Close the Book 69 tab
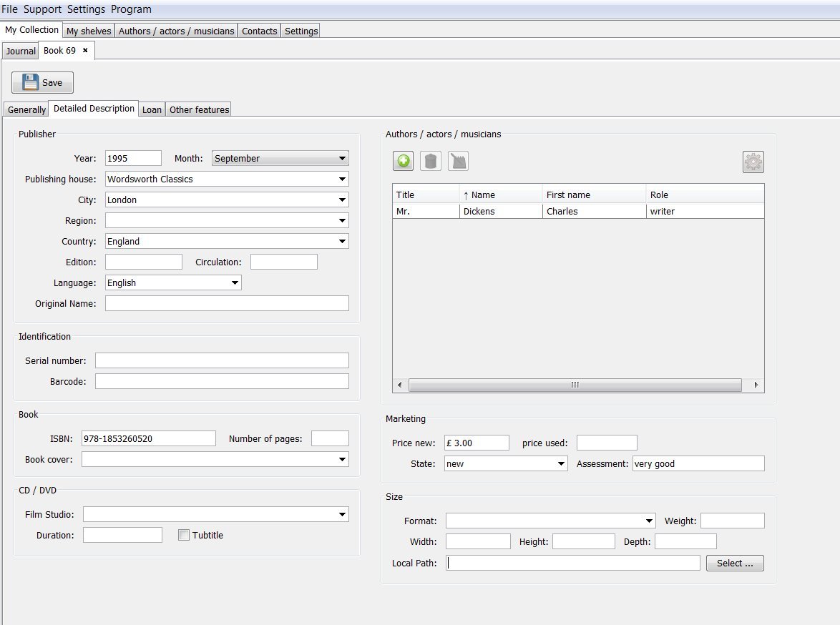 pos(85,51)
